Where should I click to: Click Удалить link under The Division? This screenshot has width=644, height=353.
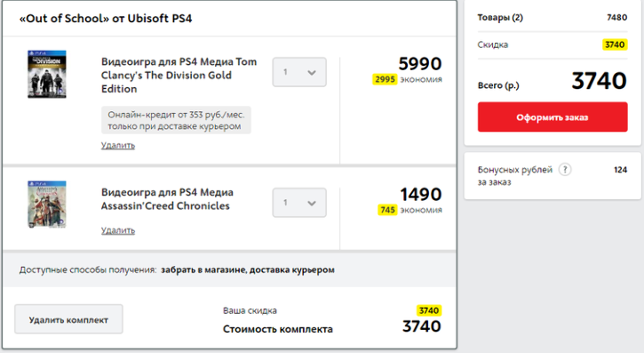coord(118,145)
